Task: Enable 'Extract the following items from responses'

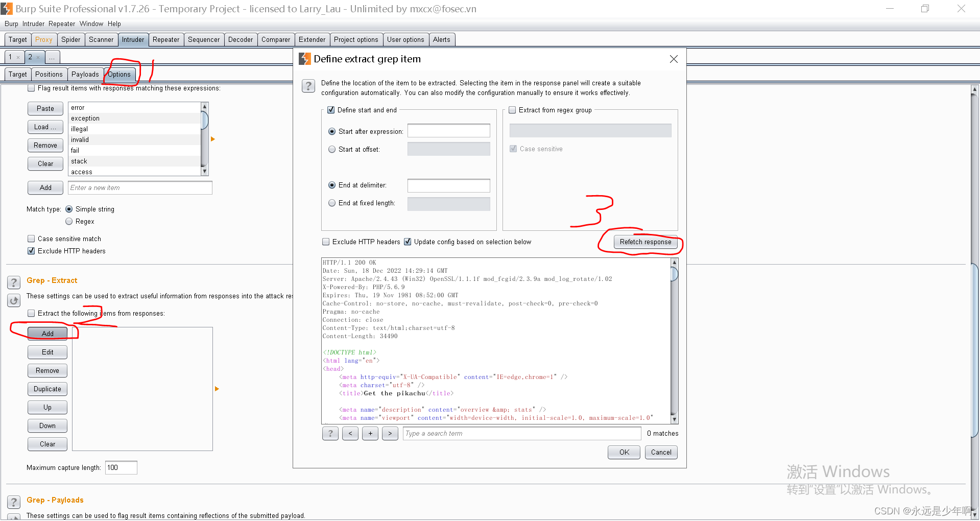Action: coord(31,313)
